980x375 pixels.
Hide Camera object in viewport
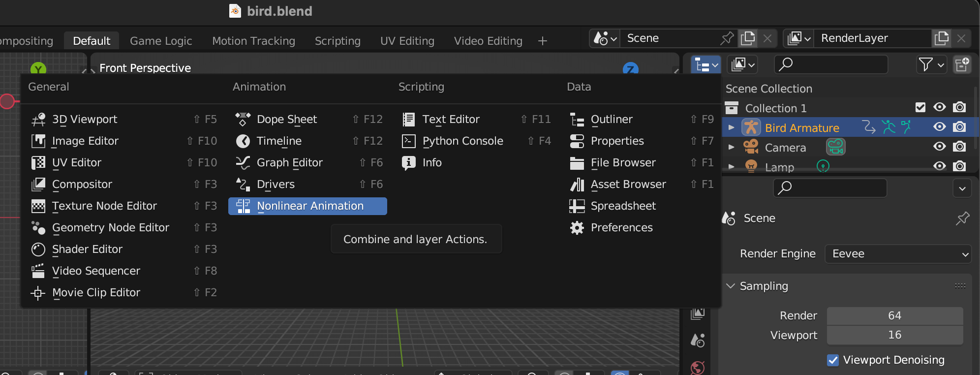tap(940, 147)
